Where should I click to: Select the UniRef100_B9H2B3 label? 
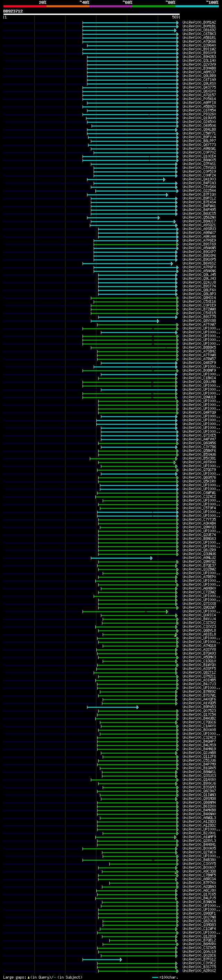coord(199,57)
